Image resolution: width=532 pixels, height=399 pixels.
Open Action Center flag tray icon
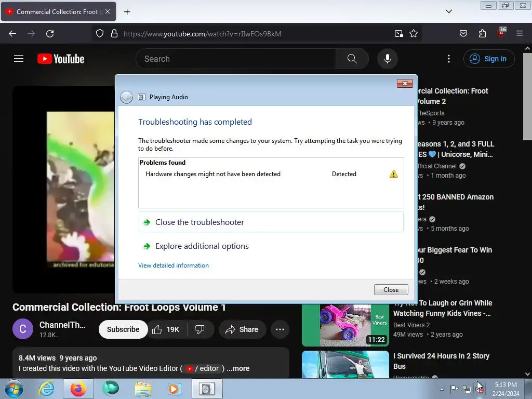pos(454,389)
